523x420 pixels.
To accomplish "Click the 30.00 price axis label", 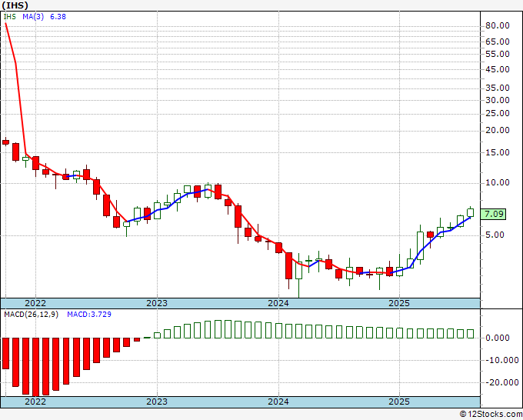I will [x=498, y=100].
